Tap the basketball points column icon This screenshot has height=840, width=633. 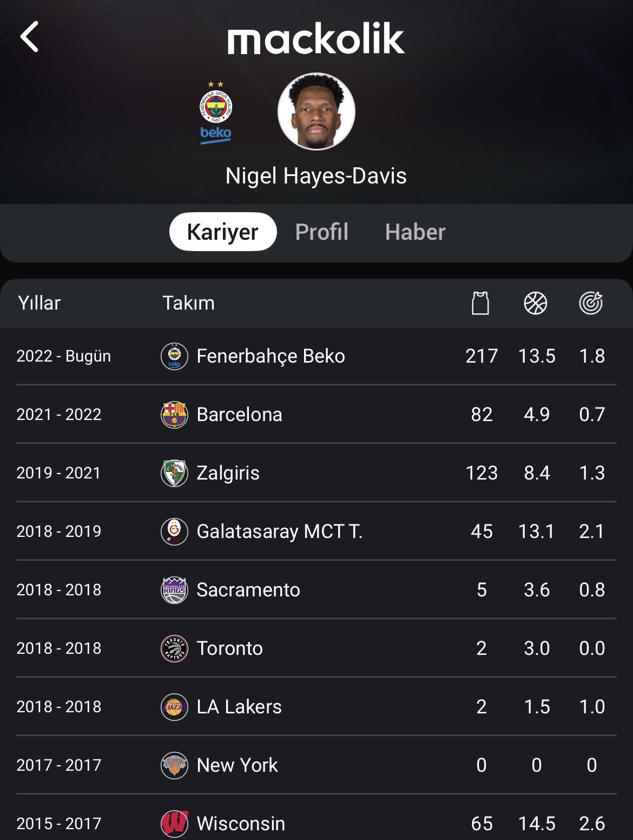click(536, 303)
